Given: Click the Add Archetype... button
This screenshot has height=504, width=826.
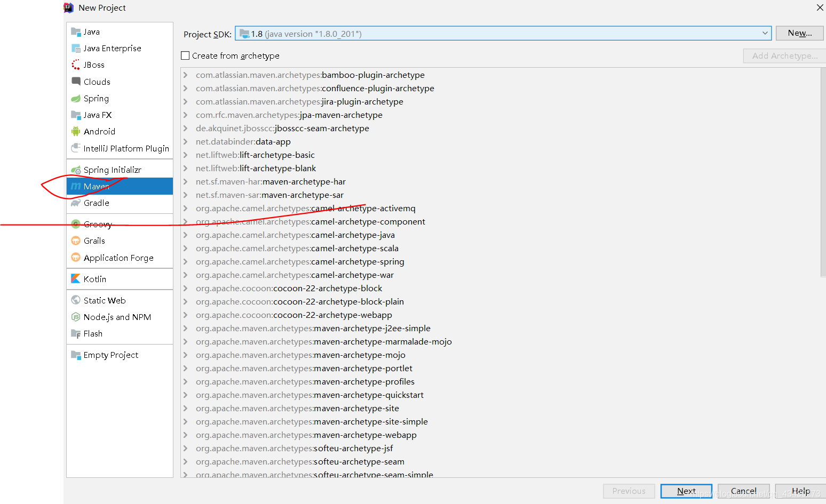Looking at the screenshot, I should pos(784,55).
